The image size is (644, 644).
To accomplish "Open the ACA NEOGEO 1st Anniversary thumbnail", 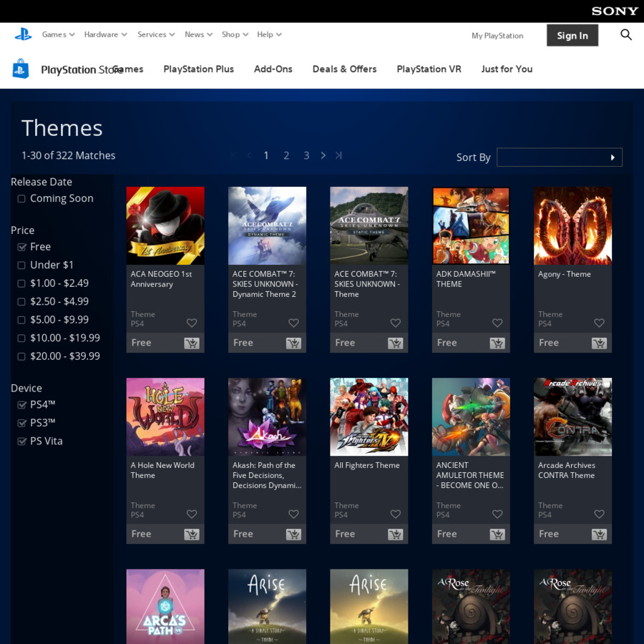I will tap(165, 226).
